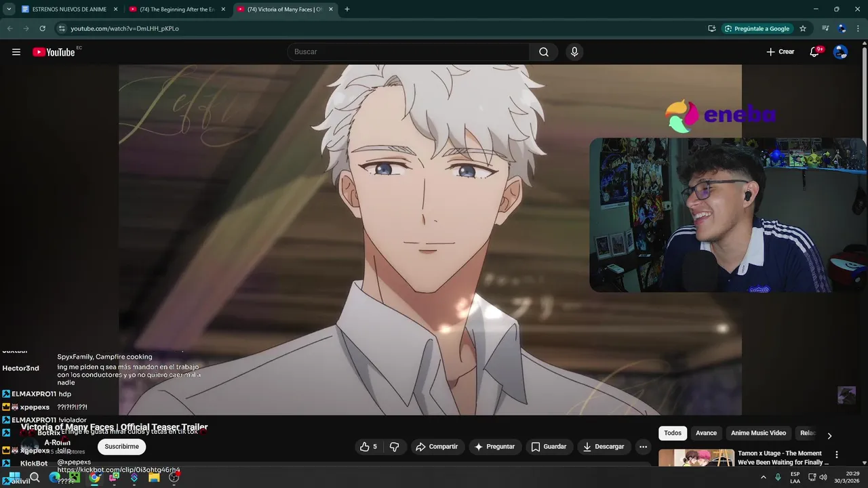The height and width of the screenshot is (488, 868).
Task: Open Chrome tab search dropdown
Action: [x=9, y=9]
